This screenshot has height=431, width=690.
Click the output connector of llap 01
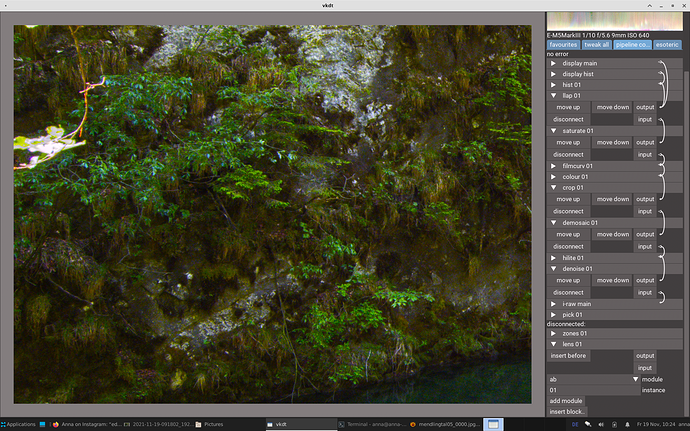[645, 107]
